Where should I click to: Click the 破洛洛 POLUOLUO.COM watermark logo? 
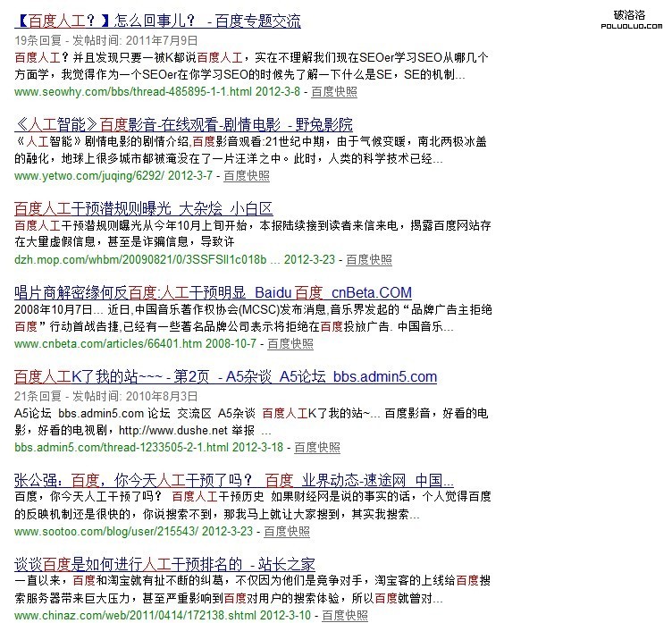pyautogui.click(x=635, y=21)
